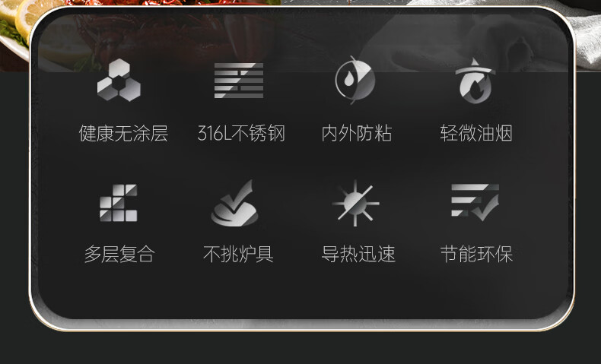Select the checkmark stove compatibility icon

coord(235,203)
